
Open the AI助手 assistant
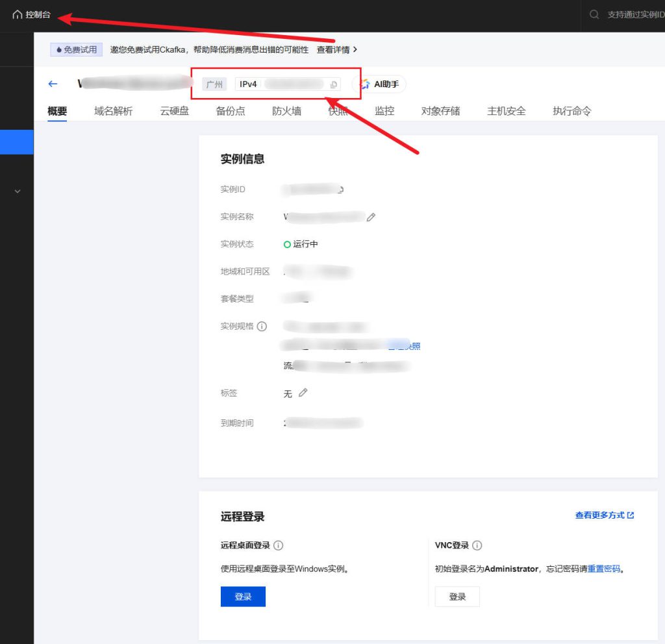tap(381, 84)
